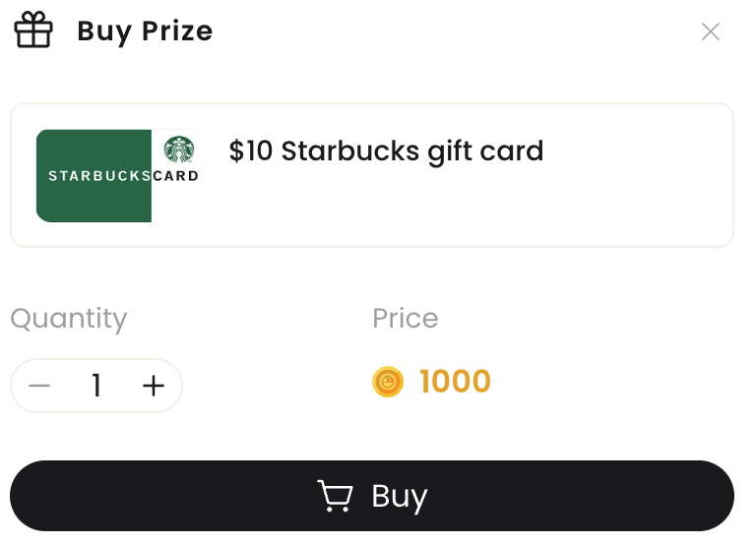
Task: Increase quantity with the plus icon
Action: [154, 386]
